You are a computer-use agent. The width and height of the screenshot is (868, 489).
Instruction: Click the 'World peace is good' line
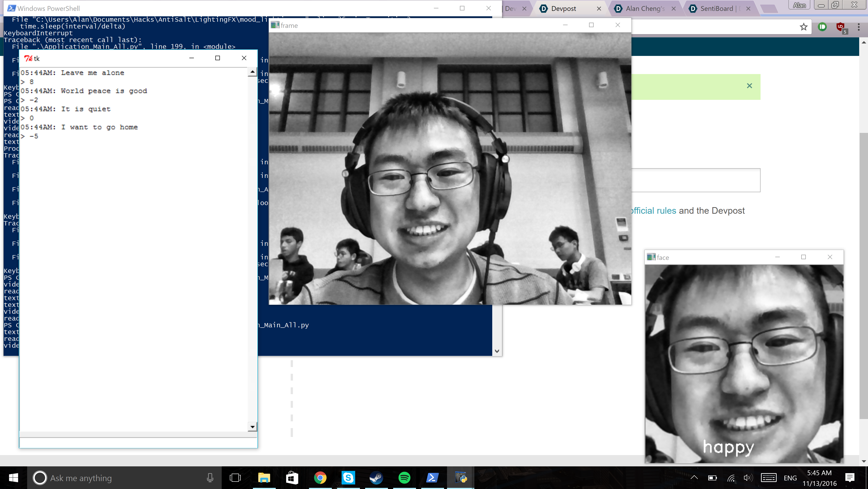coord(84,91)
